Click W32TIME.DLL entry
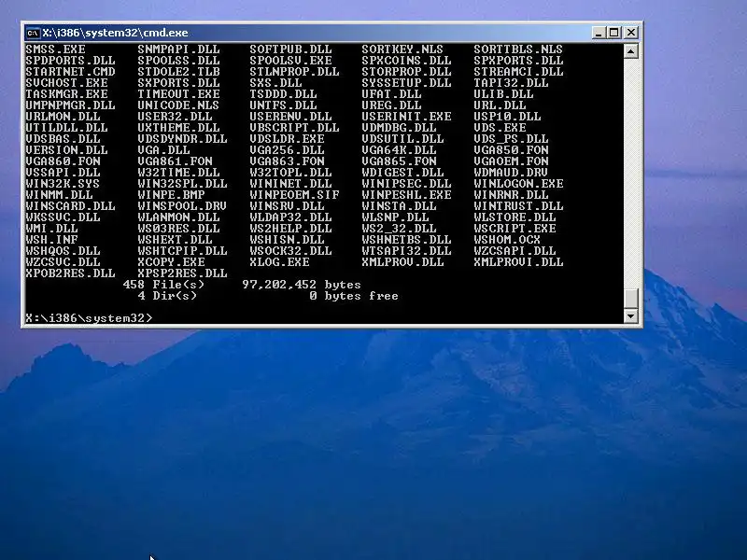 point(178,173)
